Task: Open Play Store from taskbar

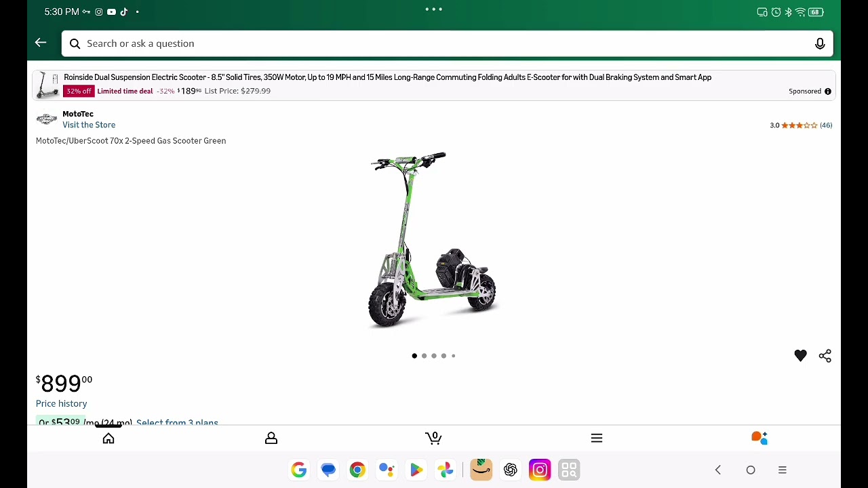Action: (x=416, y=470)
